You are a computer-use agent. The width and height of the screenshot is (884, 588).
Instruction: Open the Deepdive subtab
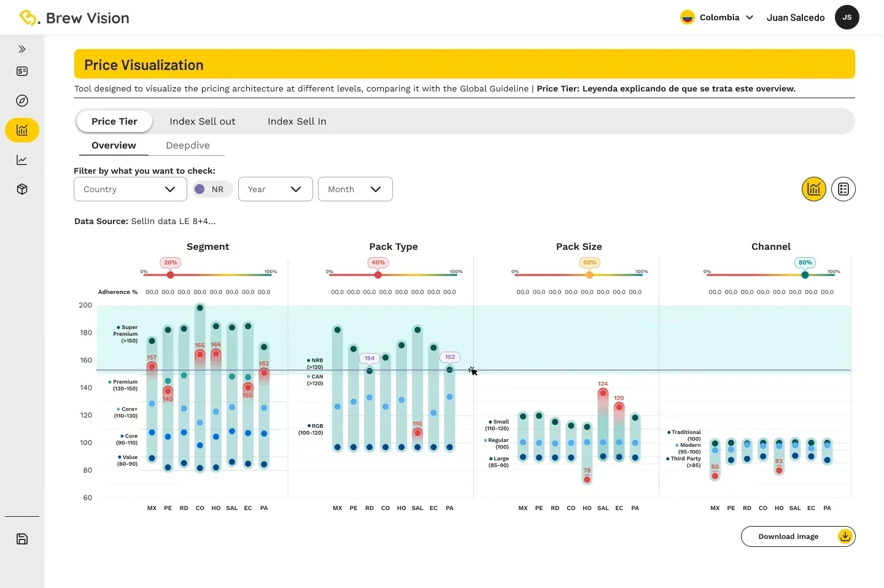(188, 145)
